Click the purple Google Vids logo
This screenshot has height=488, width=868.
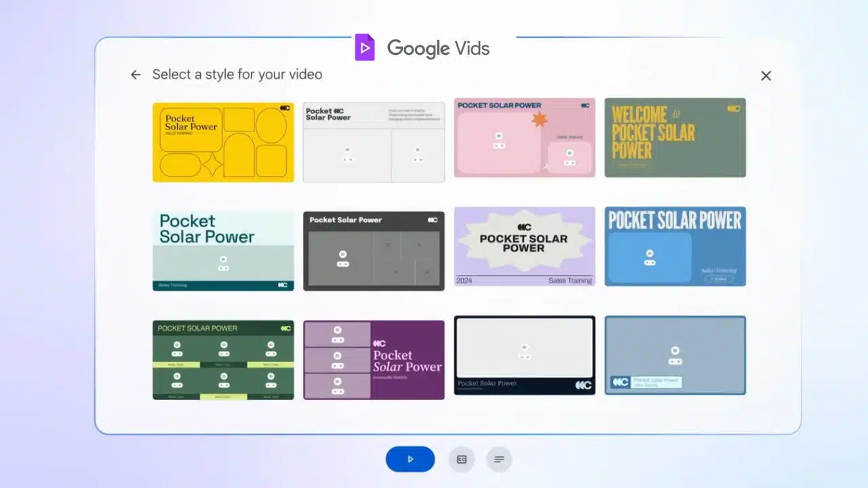coord(365,47)
